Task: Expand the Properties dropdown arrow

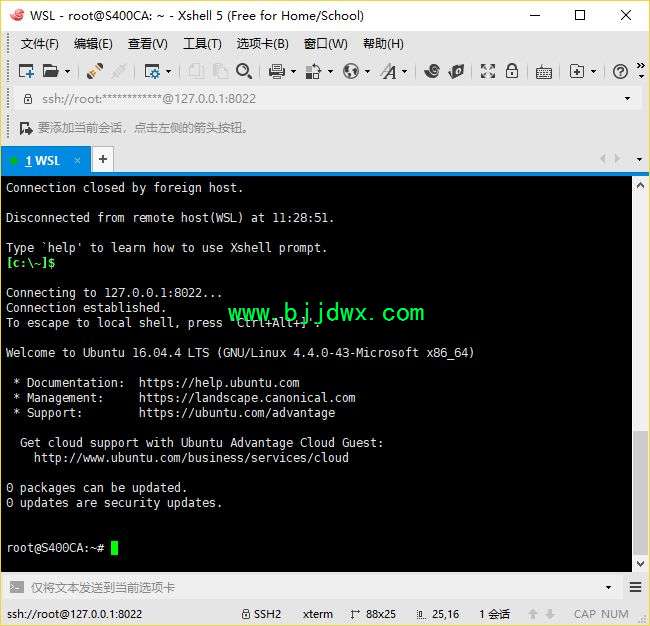Action: [x=168, y=72]
